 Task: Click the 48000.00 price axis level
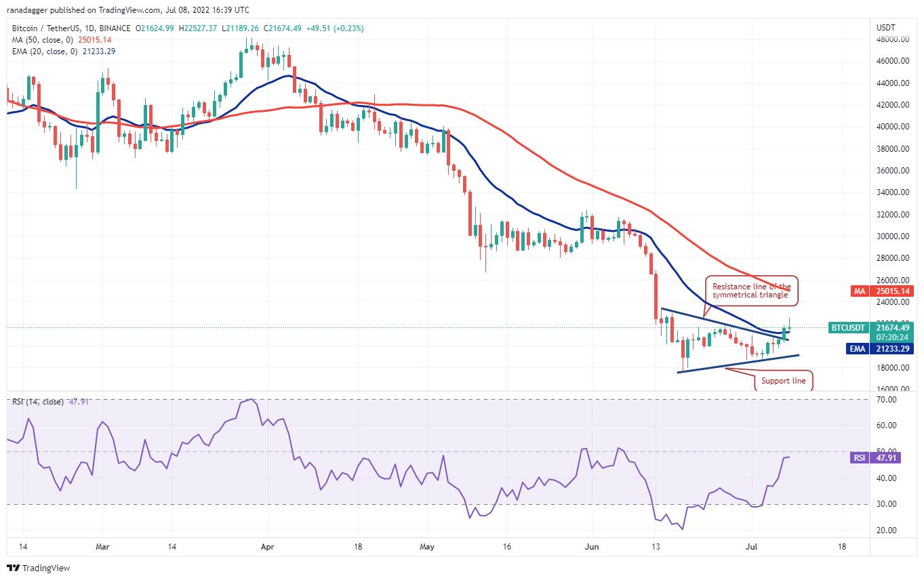click(892, 39)
